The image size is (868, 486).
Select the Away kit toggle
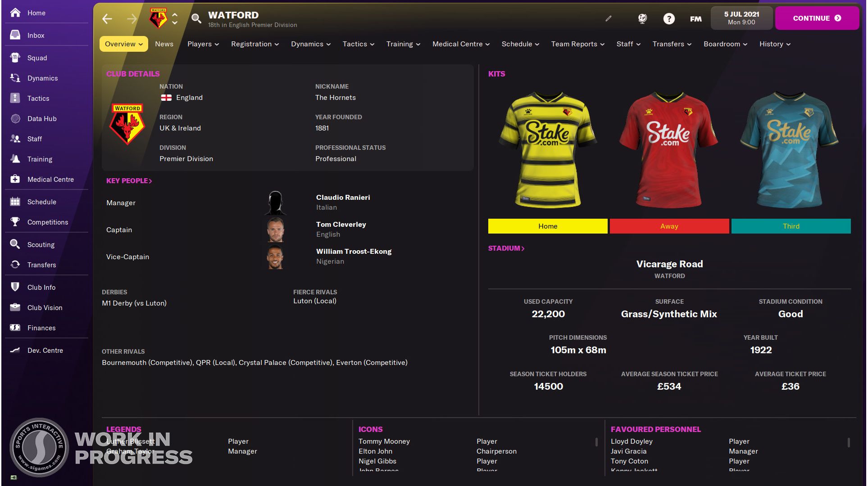[x=669, y=226]
